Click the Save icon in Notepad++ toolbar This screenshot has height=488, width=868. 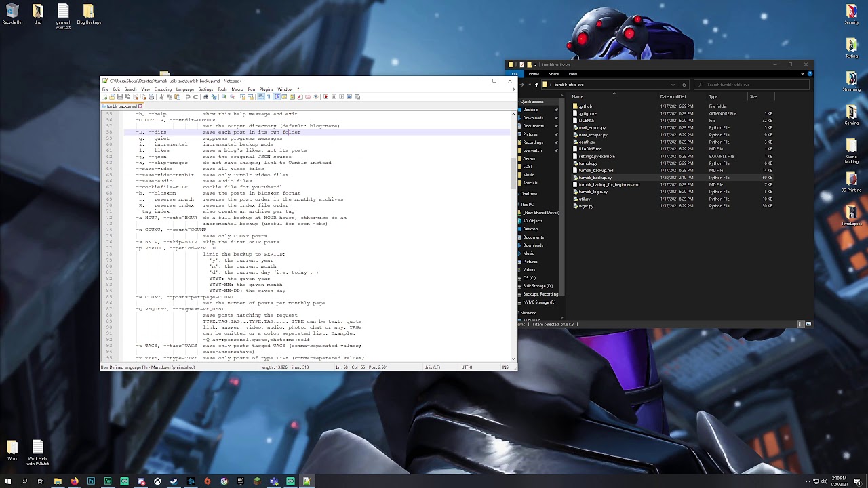(x=120, y=96)
